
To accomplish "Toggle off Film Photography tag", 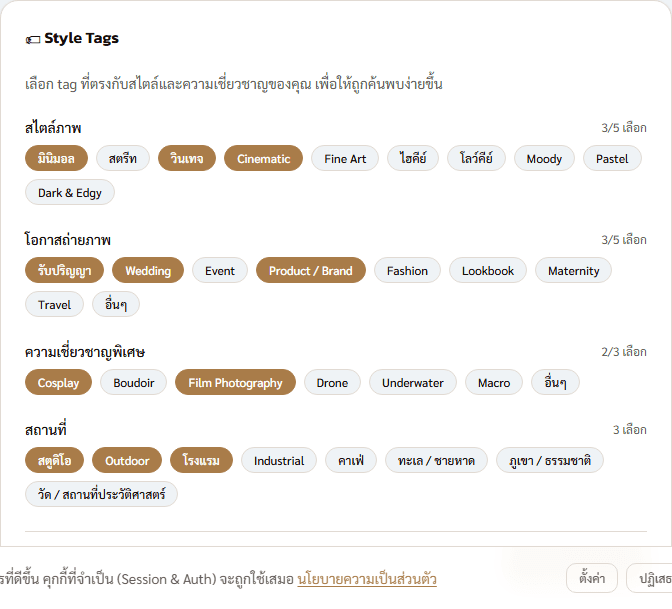I will coord(235,382).
